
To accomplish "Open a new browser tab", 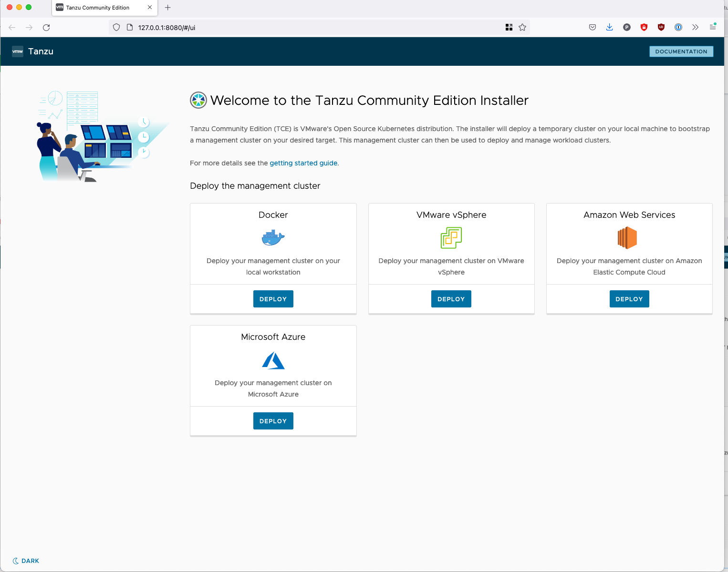I will [x=167, y=8].
